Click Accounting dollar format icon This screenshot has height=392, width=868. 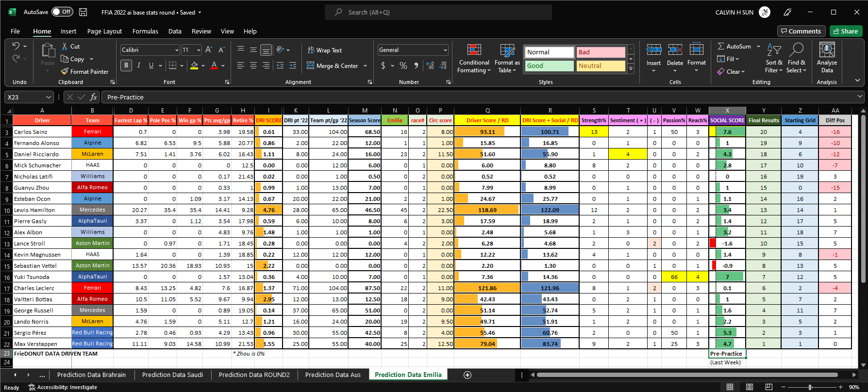pyautogui.click(x=384, y=65)
